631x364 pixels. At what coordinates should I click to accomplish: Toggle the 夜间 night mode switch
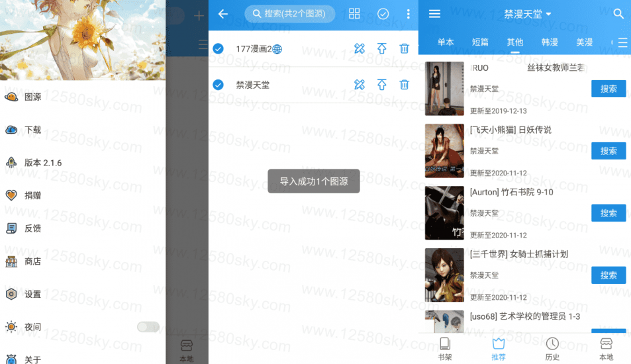click(x=148, y=327)
